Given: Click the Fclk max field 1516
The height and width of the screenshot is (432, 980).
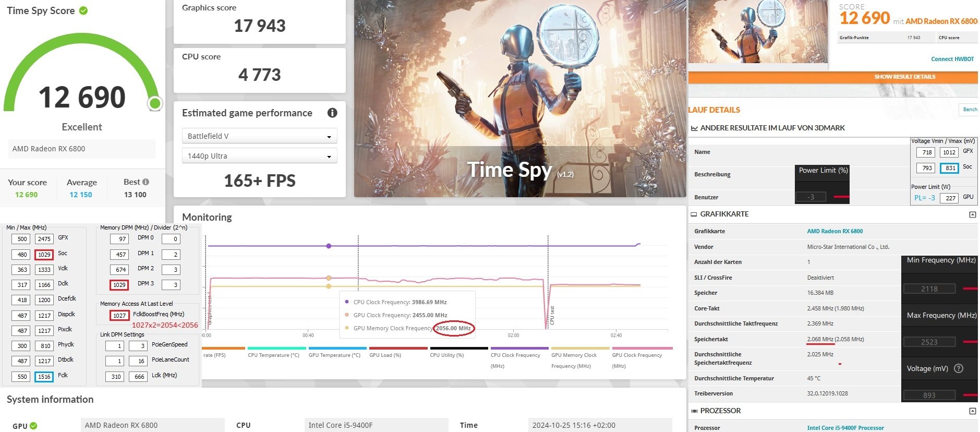Looking at the screenshot, I should (44, 377).
